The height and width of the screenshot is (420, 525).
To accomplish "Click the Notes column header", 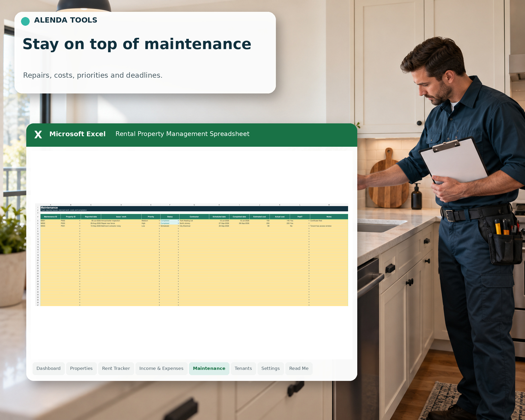I will click(x=329, y=217).
